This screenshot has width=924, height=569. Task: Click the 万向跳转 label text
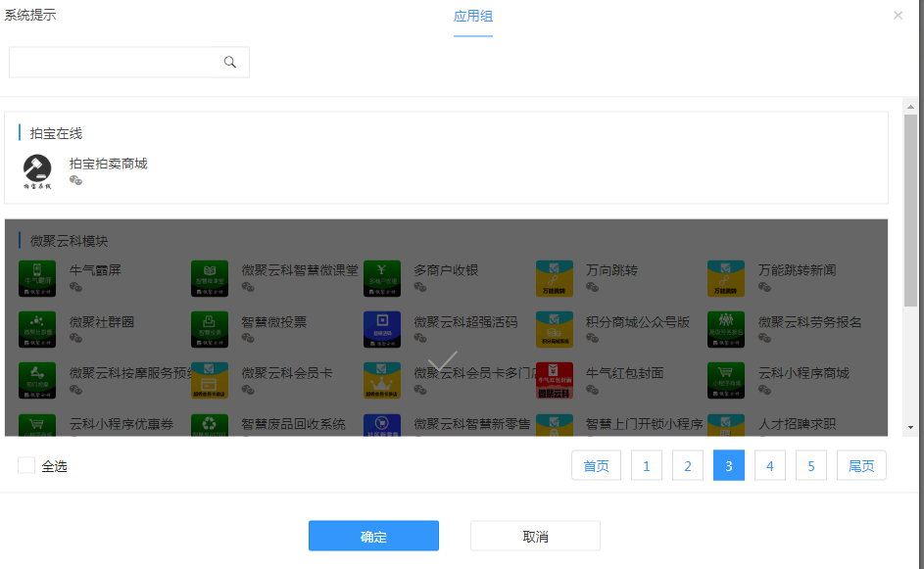[611, 270]
